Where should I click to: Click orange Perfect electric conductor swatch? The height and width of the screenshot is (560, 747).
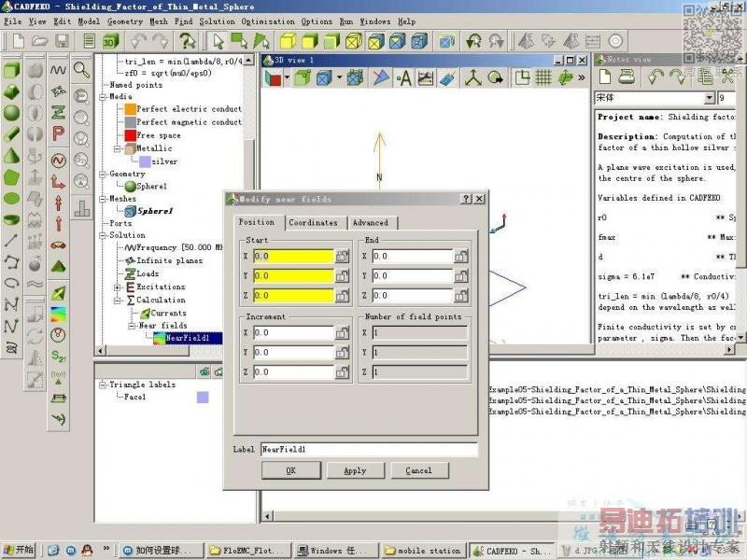131,109
